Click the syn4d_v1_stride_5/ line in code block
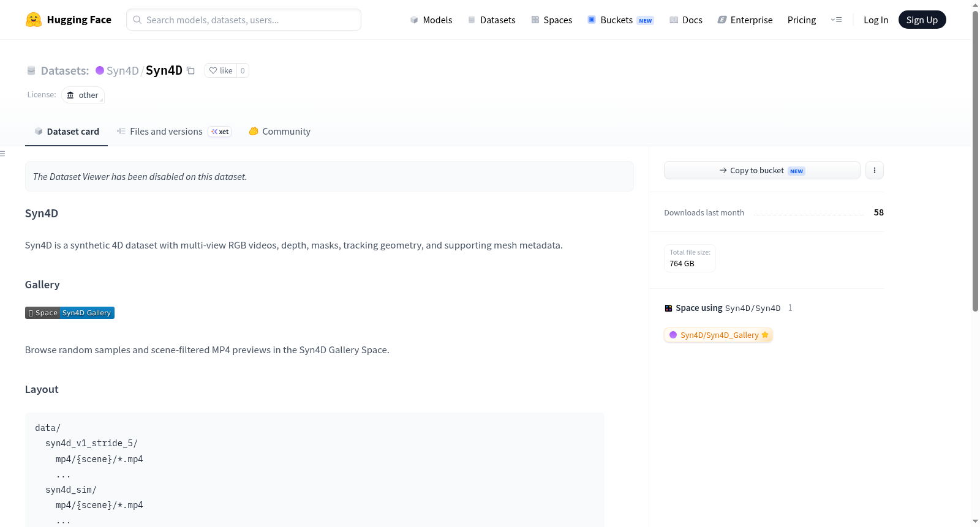This screenshot has width=980, height=527. (91, 443)
